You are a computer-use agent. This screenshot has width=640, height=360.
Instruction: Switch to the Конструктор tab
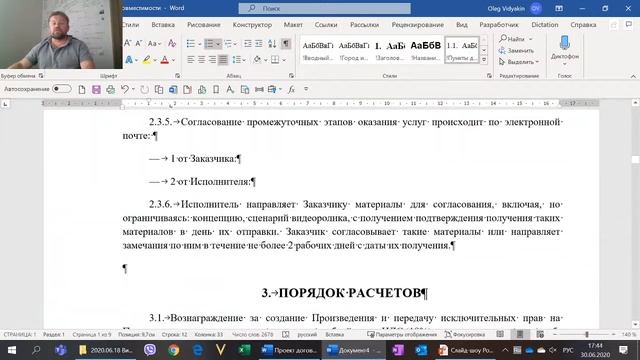tap(252, 25)
